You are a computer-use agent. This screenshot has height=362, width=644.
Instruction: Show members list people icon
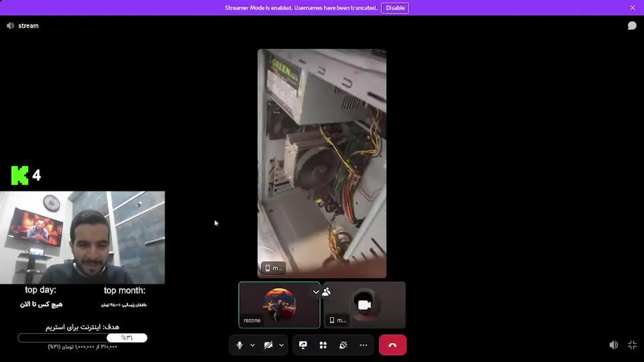[326, 292]
